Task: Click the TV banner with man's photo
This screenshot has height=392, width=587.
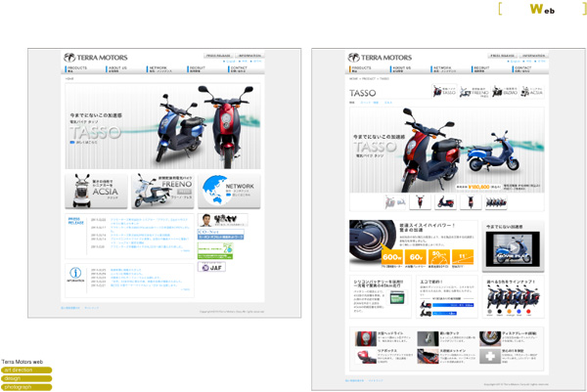Action: coord(222,220)
